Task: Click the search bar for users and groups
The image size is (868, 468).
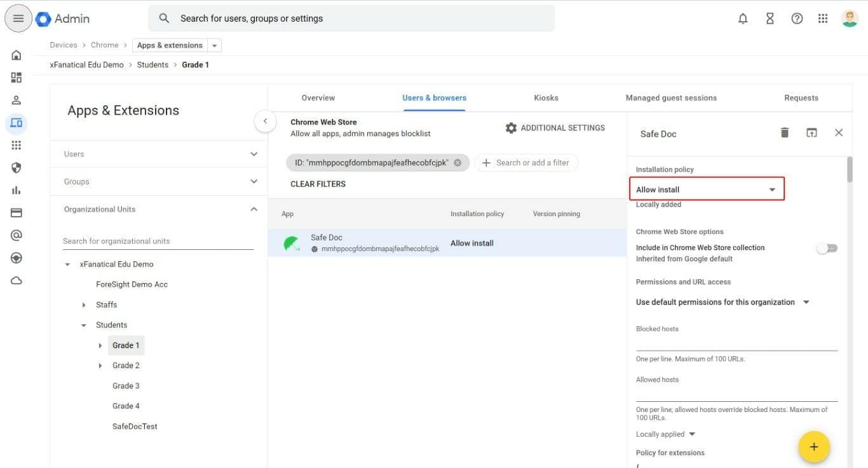Action: [x=349, y=18]
